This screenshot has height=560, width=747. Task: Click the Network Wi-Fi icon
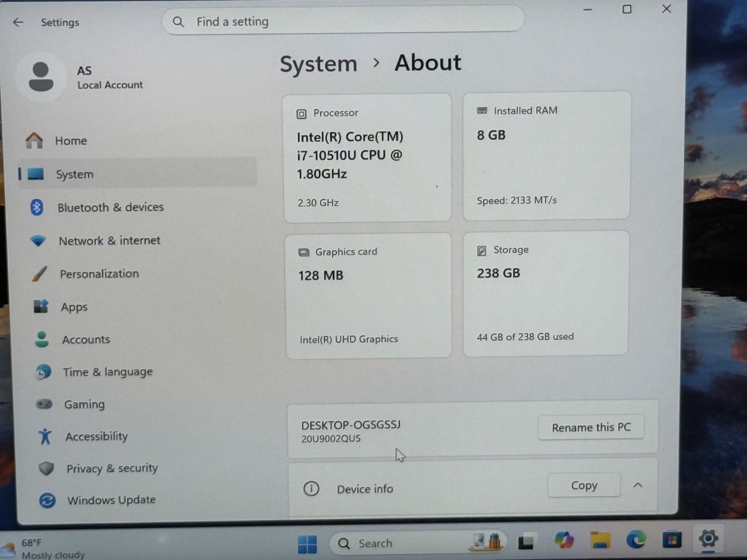[x=38, y=241]
